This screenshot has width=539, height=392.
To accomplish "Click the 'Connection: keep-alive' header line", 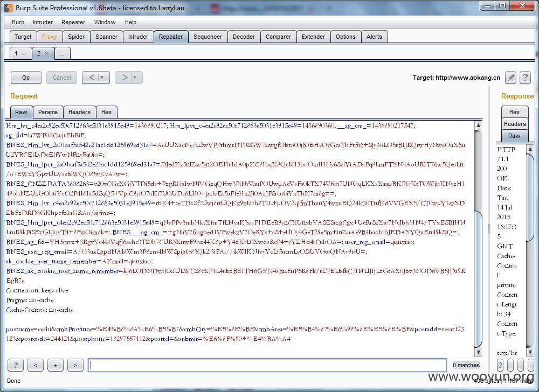I will [x=37, y=290].
